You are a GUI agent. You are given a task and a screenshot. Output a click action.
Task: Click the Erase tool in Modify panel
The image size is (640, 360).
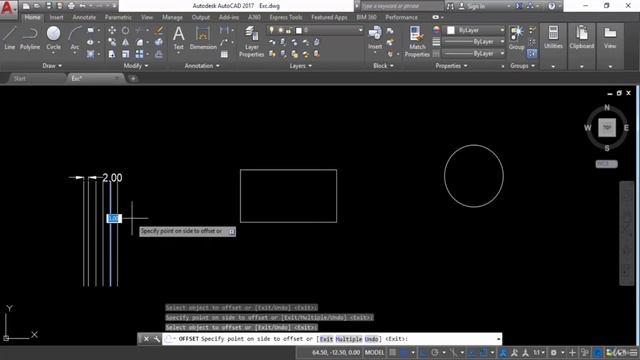tap(159, 30)
